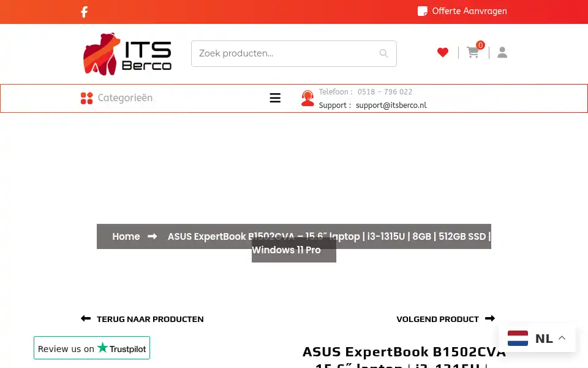
Task: Open wishlist via red heart icon
Action: 442,52
